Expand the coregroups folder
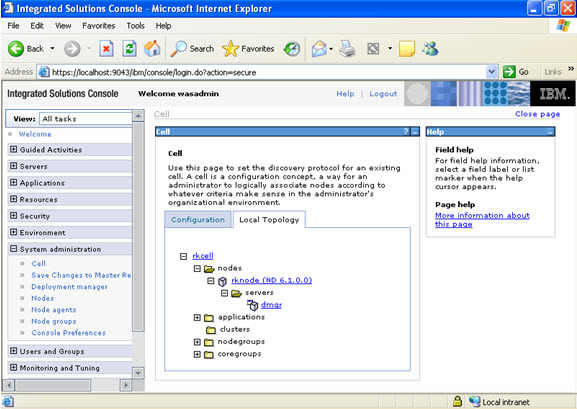 coord(197,354)
